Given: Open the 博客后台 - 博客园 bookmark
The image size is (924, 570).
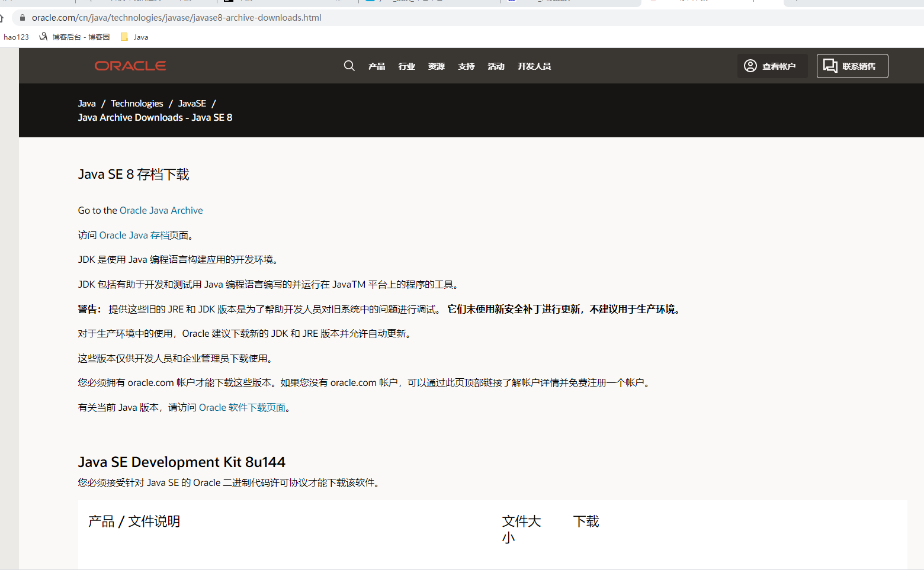Looking at the screenshot, I should click(75, 37).
